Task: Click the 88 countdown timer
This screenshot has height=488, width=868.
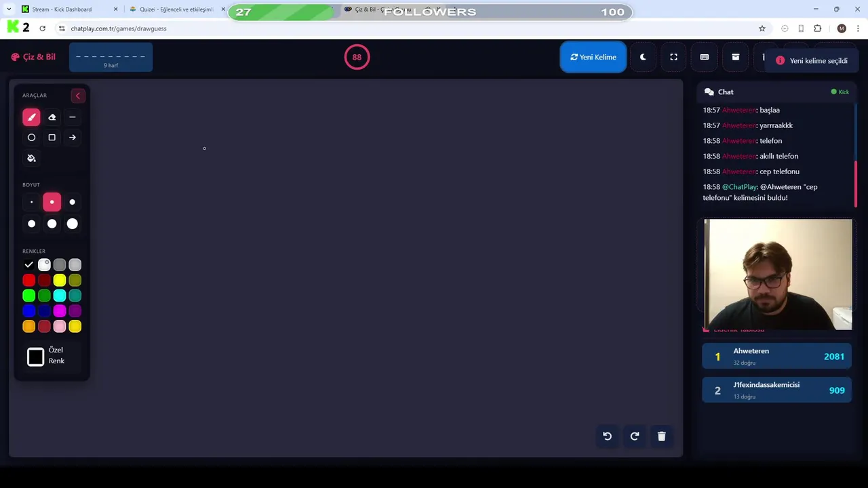Action: [357, 57]
